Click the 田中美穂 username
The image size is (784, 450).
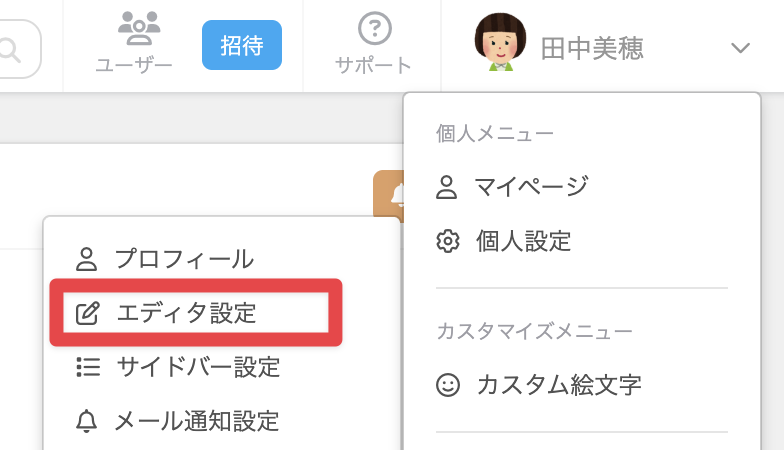[x=592, y=48]
